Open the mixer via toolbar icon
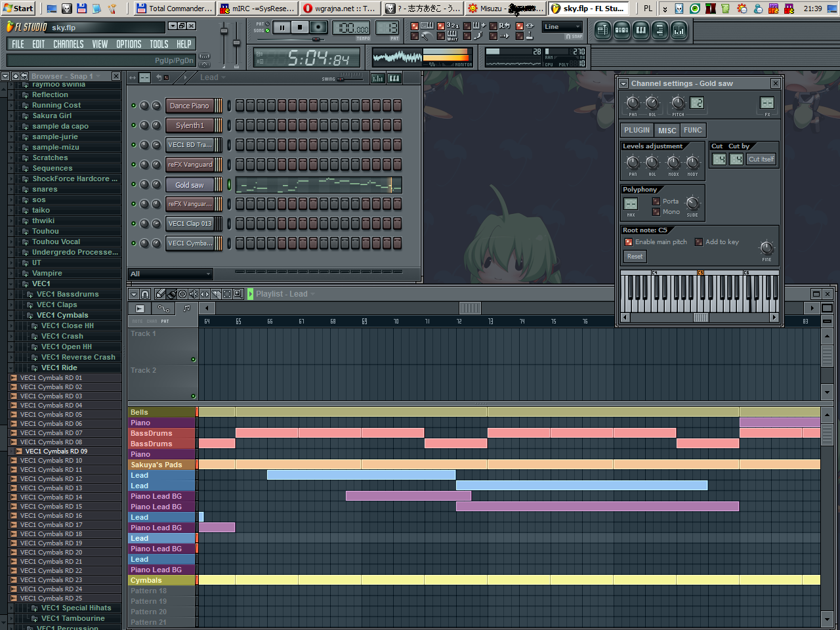This screenshot has width=840, height=630. coord(679,30)
